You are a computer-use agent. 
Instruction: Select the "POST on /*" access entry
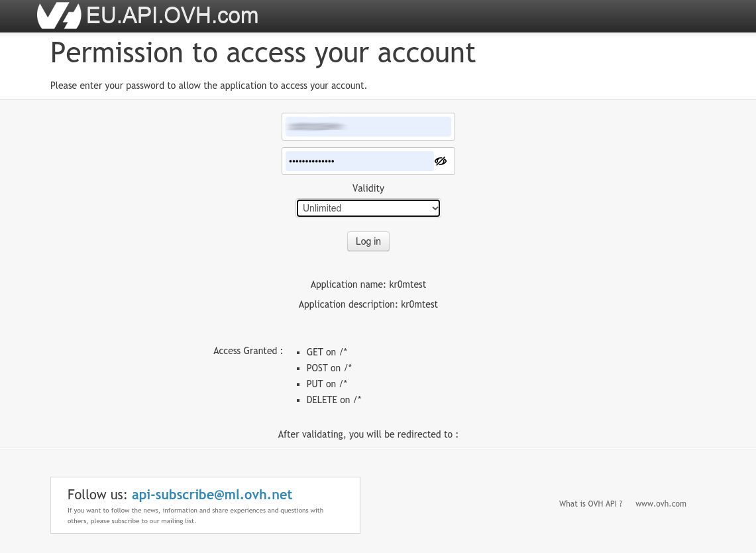pyautogui.click(x=329, y=368)
